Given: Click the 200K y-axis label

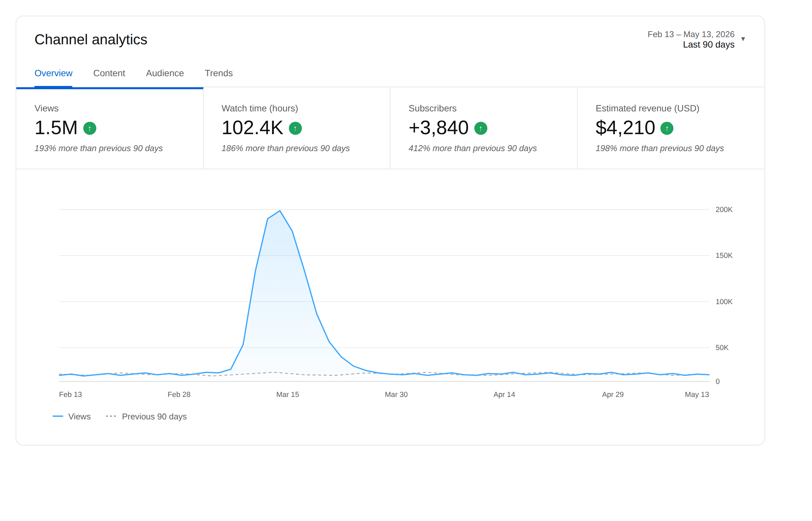Looking at the screenshot, I should (724, 209).
